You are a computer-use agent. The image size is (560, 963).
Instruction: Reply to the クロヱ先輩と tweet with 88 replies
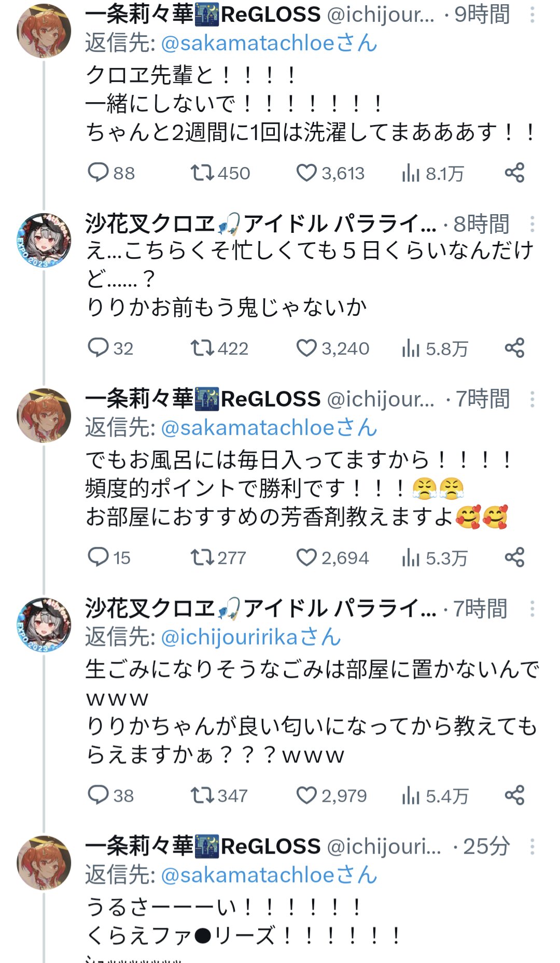98,173
